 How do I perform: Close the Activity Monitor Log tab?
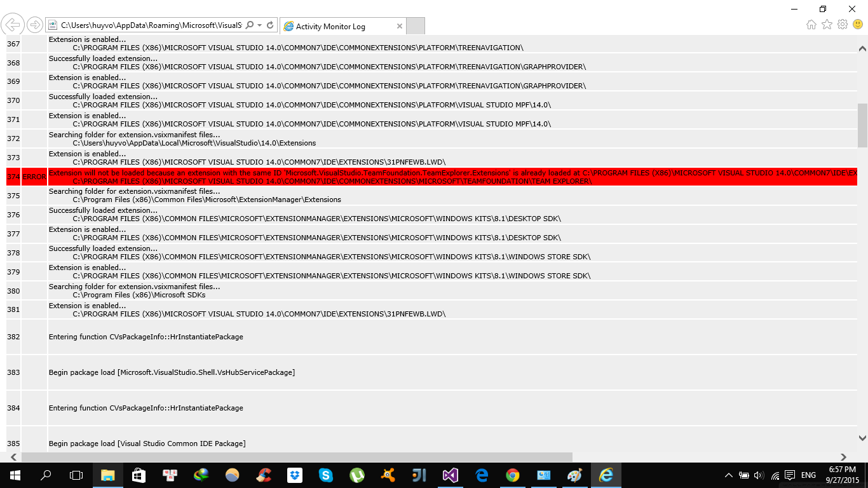click(399, 27)
